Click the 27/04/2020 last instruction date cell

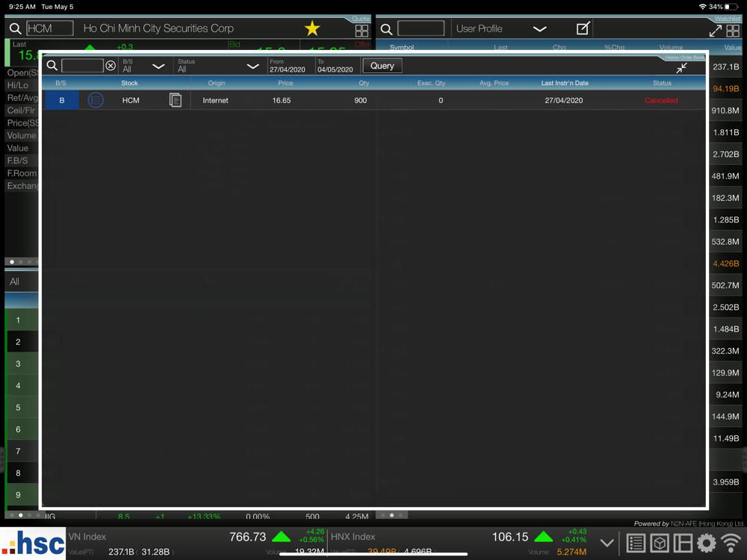point(563,101)
